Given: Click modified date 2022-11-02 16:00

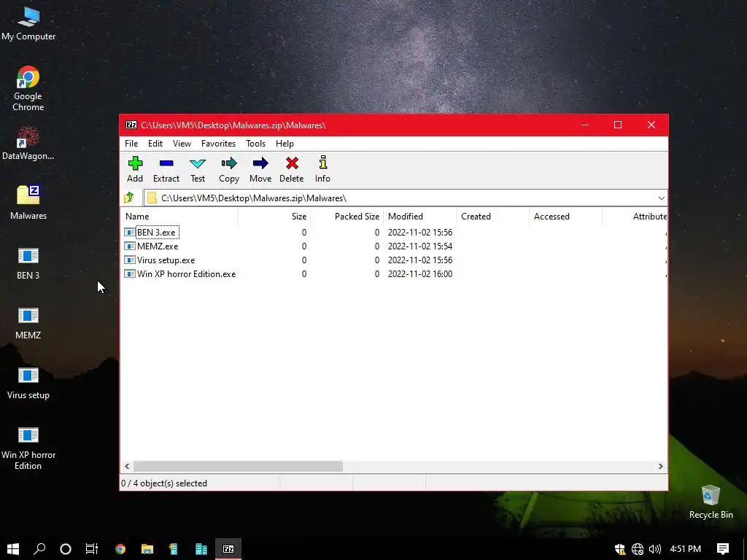Looking at the screenshot, I should (420, 274).
